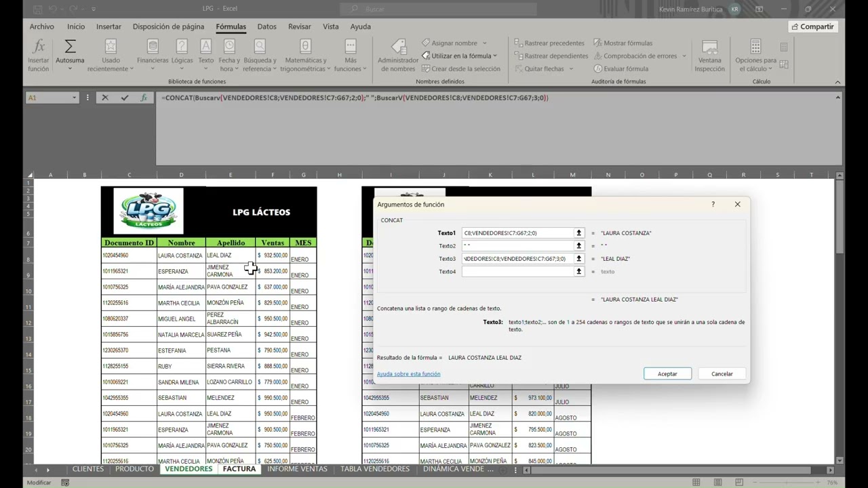The height and width of the screenshot is (488, 868).
Task: Switch to Disposición de página tab
Action: coord(168,26)
